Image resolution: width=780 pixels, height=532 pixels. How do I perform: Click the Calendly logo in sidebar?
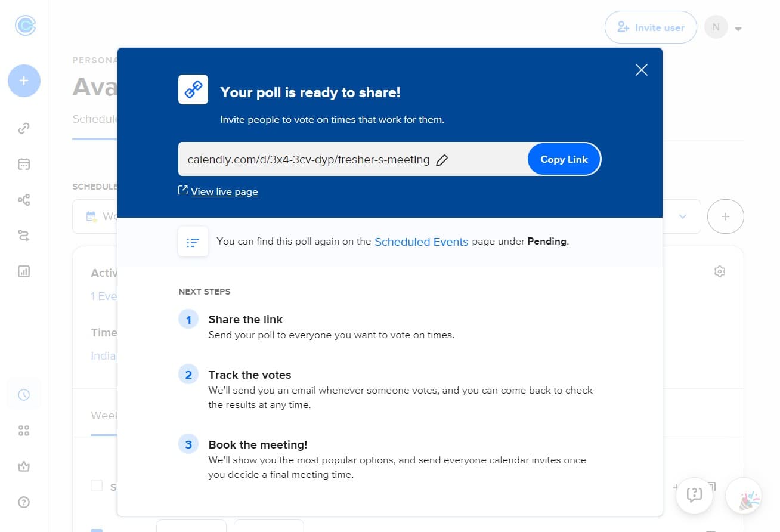24,26
